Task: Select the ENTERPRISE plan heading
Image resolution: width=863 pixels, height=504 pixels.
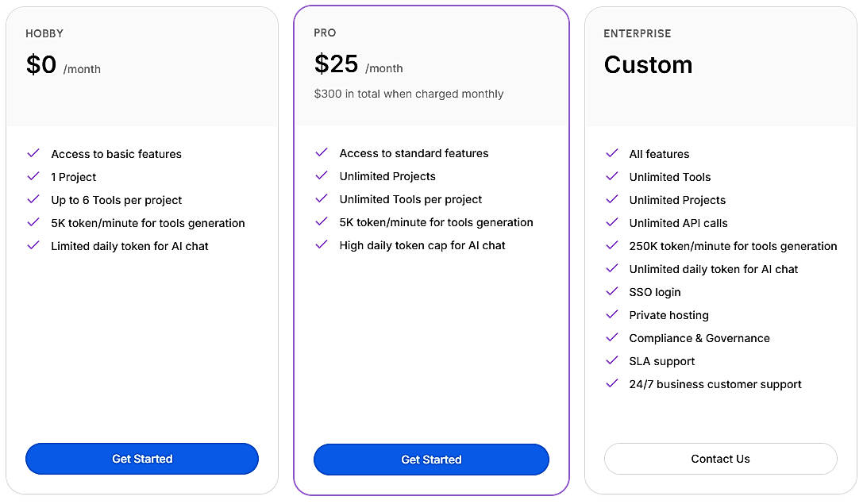Action: click(638, 33)
